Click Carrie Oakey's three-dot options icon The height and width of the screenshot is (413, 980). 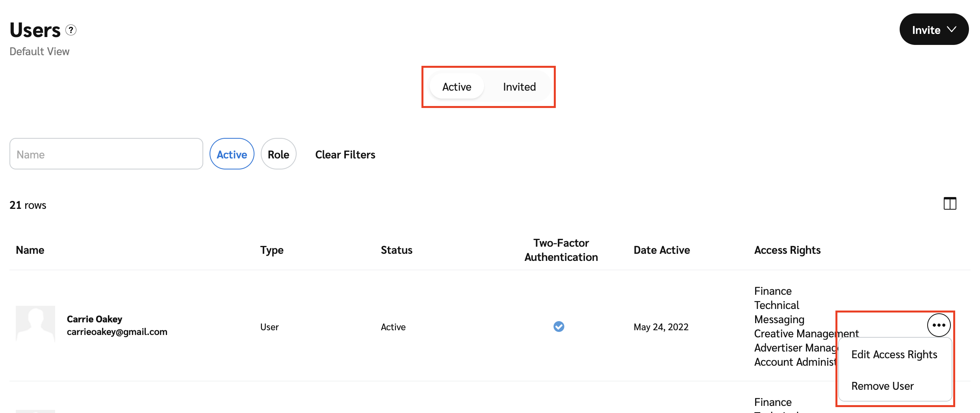[x=939, y=325]
